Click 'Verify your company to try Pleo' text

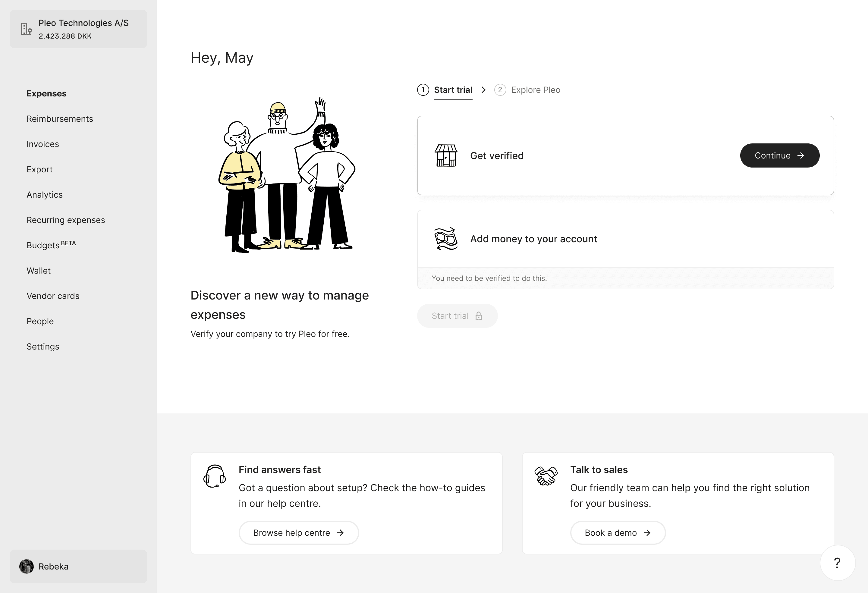click(x=270, y=334)
